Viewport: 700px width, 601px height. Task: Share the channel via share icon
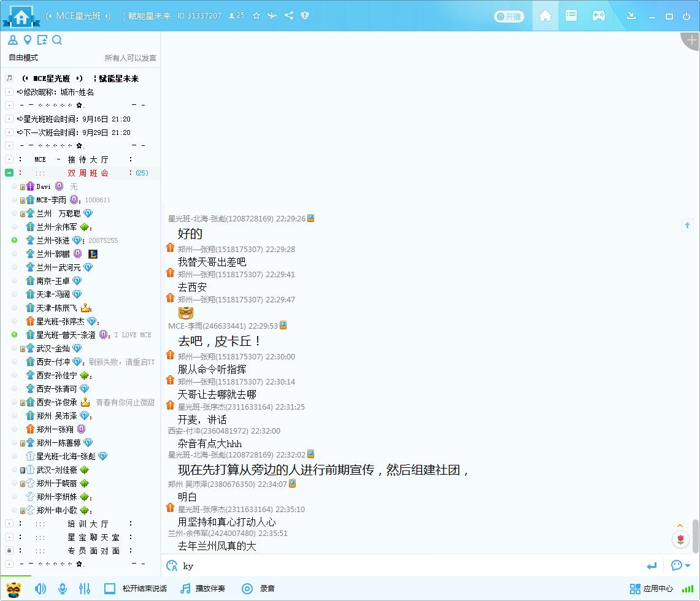[289, 15]
